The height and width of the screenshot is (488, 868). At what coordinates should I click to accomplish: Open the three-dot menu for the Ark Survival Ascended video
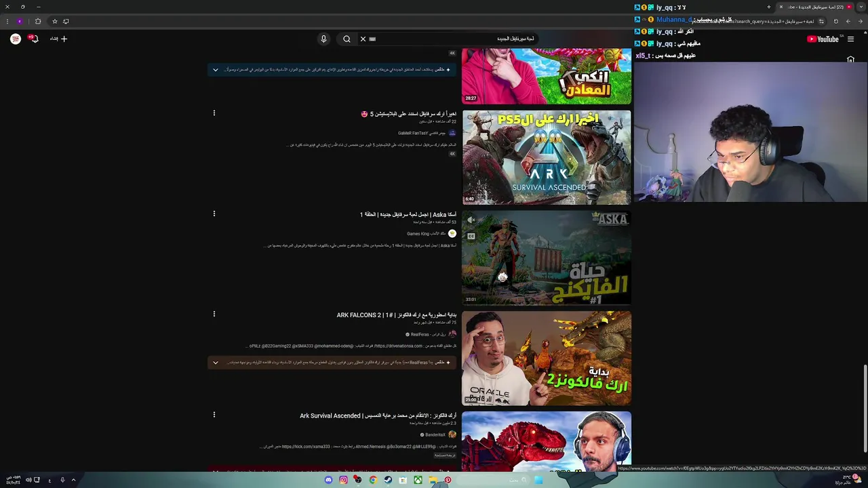click(x=214, y=414)
